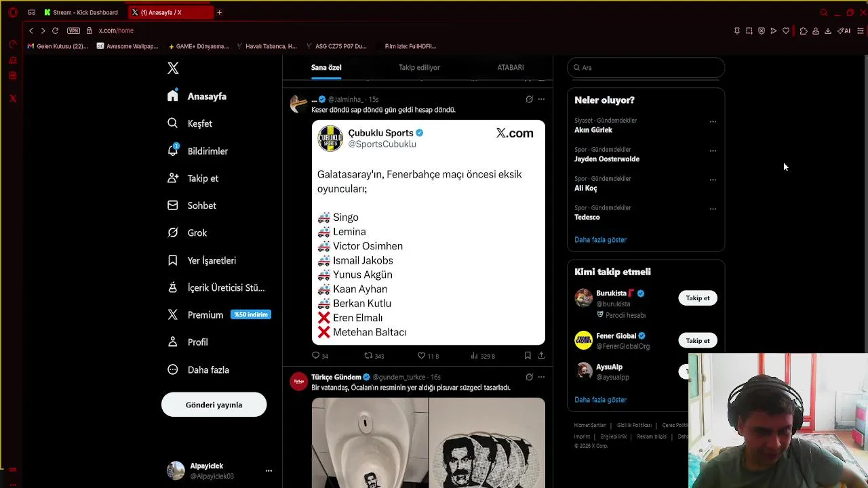
Task: Reload the page with the browser refresh icon
Action: click(55, 30)
